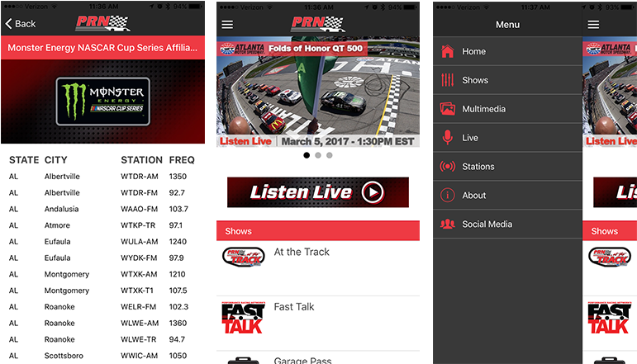Viewport: 637px width, 364px height.
Task: Click the Shows header on the partly hidden screen
Action: pos(610,231)
